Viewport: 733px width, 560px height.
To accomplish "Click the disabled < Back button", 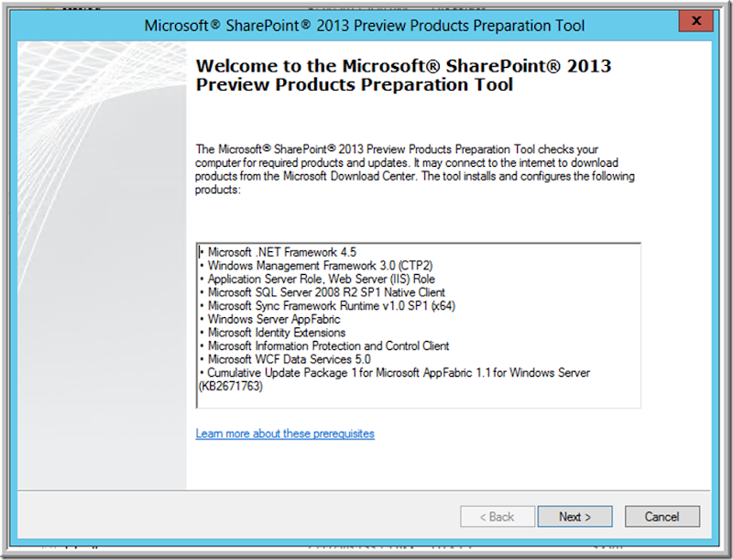I will (x=498, y=517).
